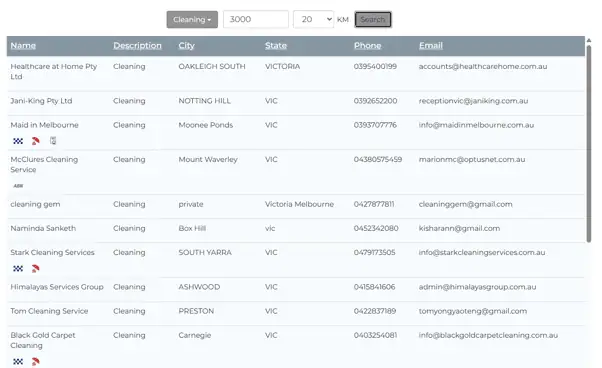
Task: Click phone number 0392652200
Action: tap(375, 101)
